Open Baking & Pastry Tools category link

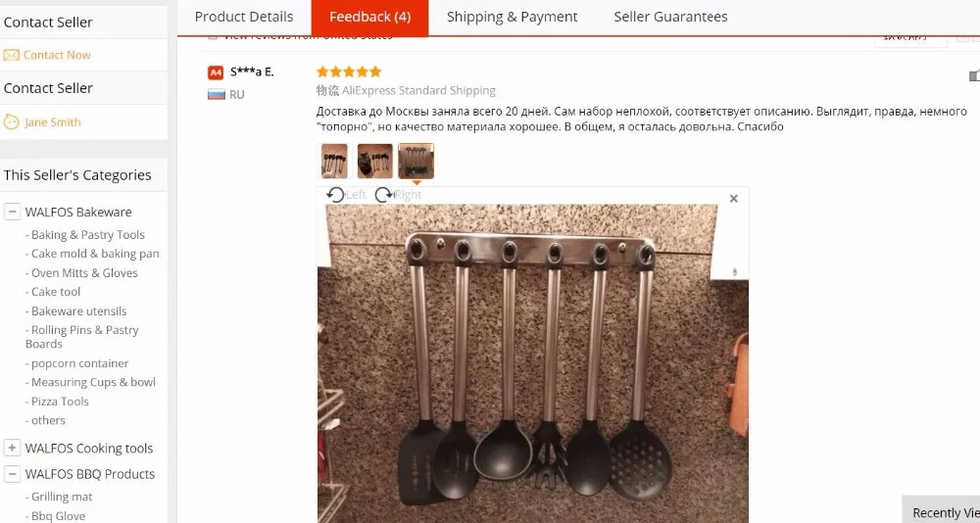[x=87, y=235]
